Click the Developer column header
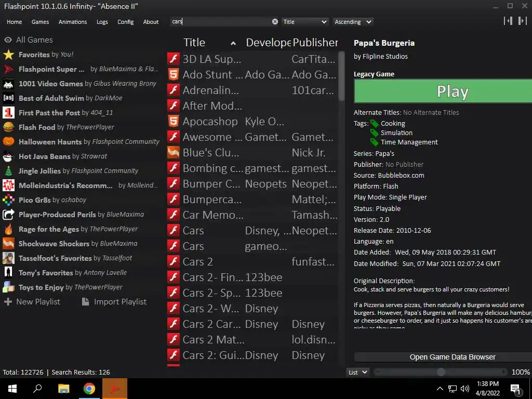 [268, 43]
